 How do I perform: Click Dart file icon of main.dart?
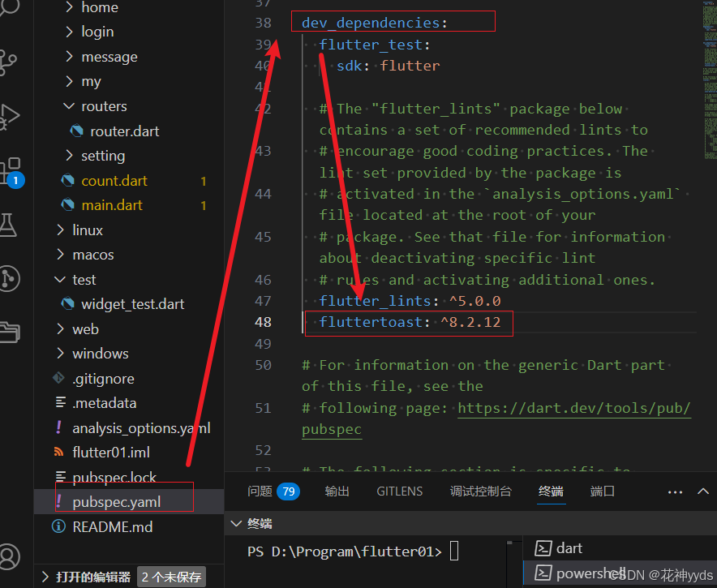point(67,205)
